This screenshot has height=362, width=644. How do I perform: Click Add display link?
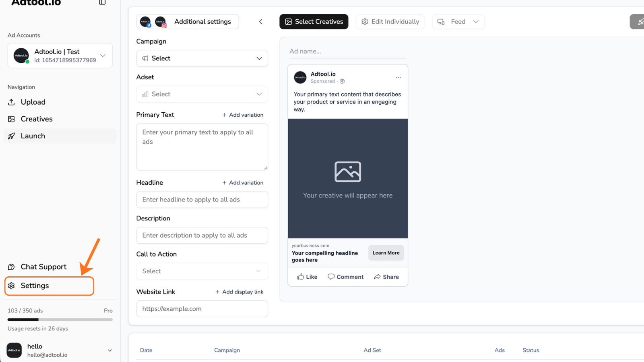point(239,292)
